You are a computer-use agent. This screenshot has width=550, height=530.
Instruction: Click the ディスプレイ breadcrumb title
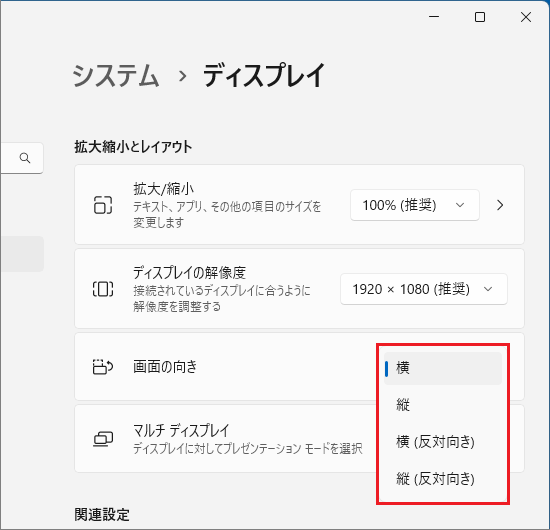pyautogui.click(x=264, y=75)
